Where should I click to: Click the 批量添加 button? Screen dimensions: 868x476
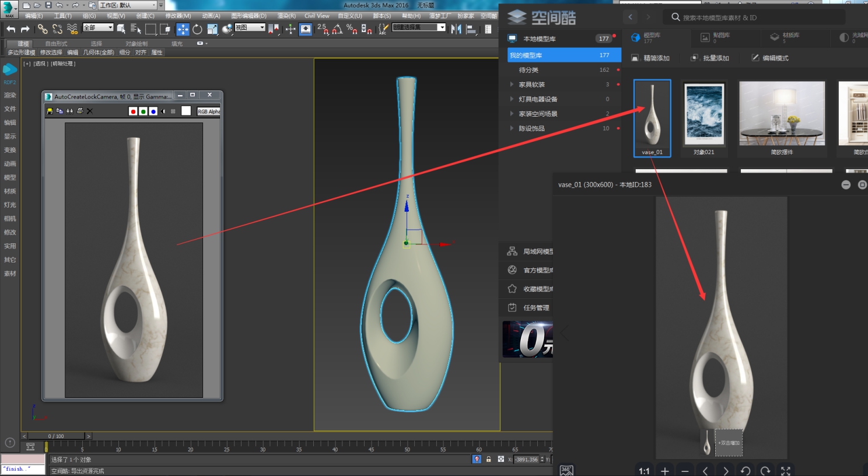pos(710,58)
